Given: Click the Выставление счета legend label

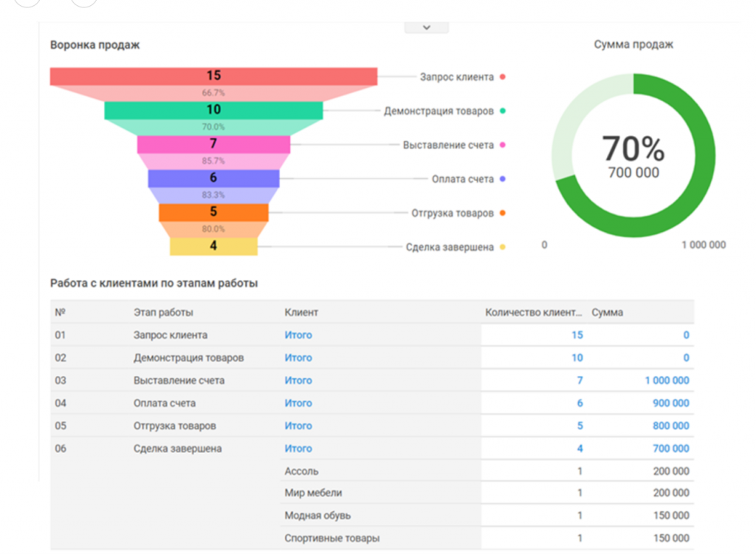Looking at the screenshot, I should 448,146.
